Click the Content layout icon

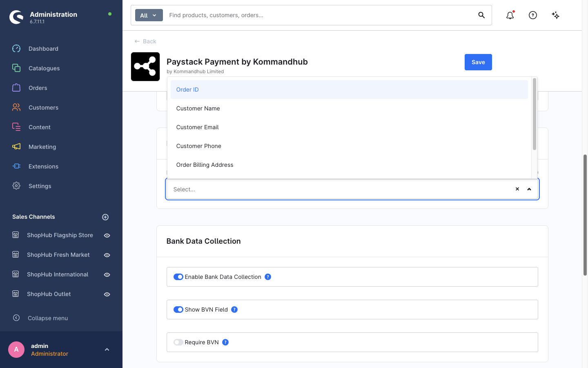tap(16, 127)
